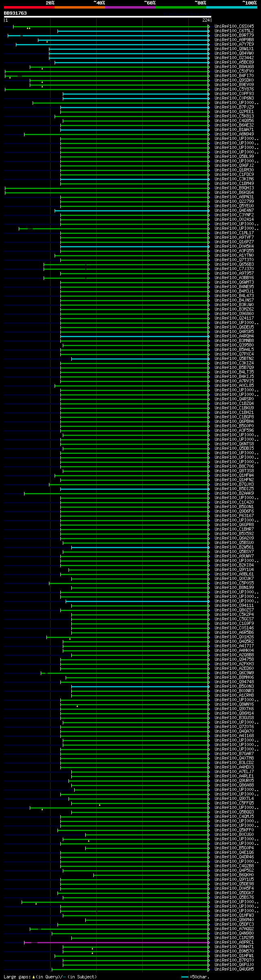The width and height of the screenshot is (261, 980).
Task: Open hit UniRef100_B9RT79
Action: pyautogui.click(x=234, y=36)
